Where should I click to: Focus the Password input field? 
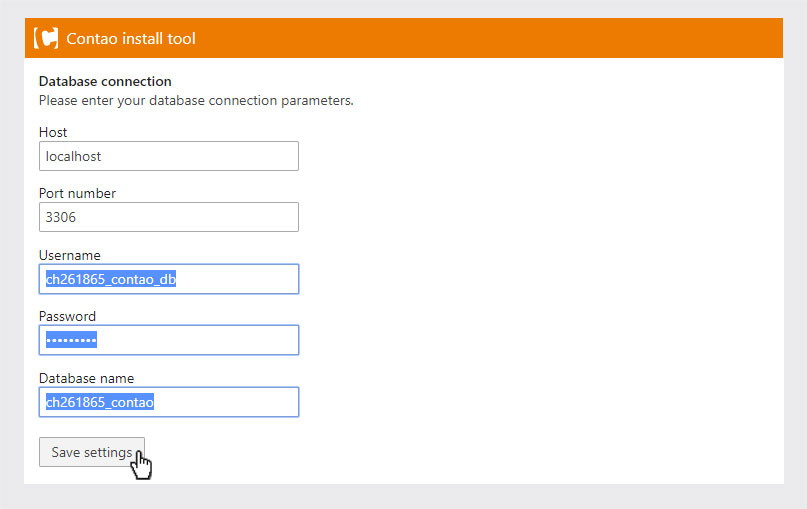169,340
